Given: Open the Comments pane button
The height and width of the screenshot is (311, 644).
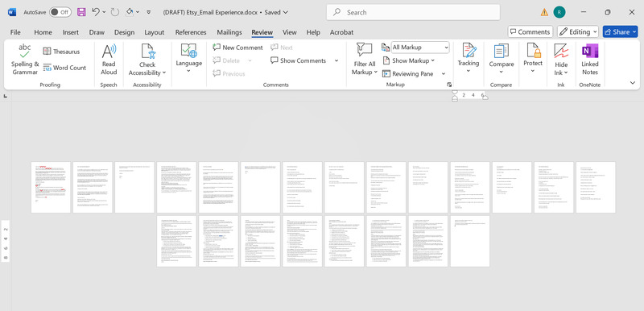Looking at the screenshot, I should [x=530, y=31].
